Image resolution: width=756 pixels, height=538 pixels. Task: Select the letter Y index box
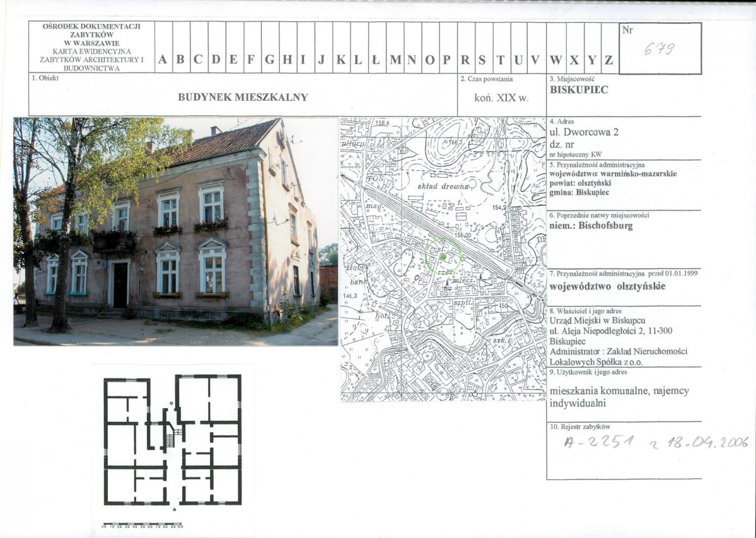tap(593, 47)
